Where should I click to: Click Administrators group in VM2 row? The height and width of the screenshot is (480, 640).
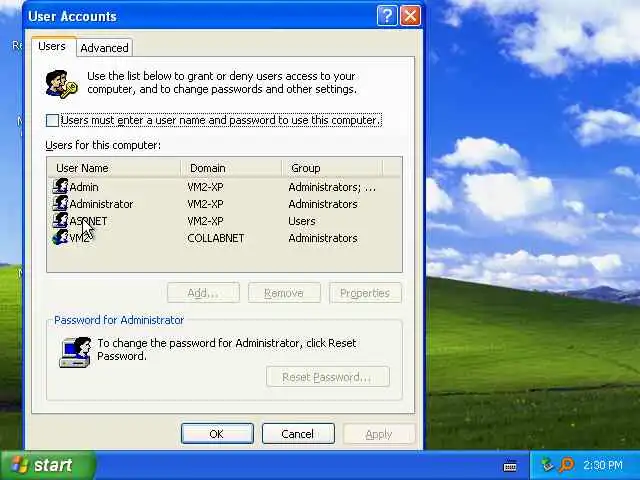[x=323, y=238]
